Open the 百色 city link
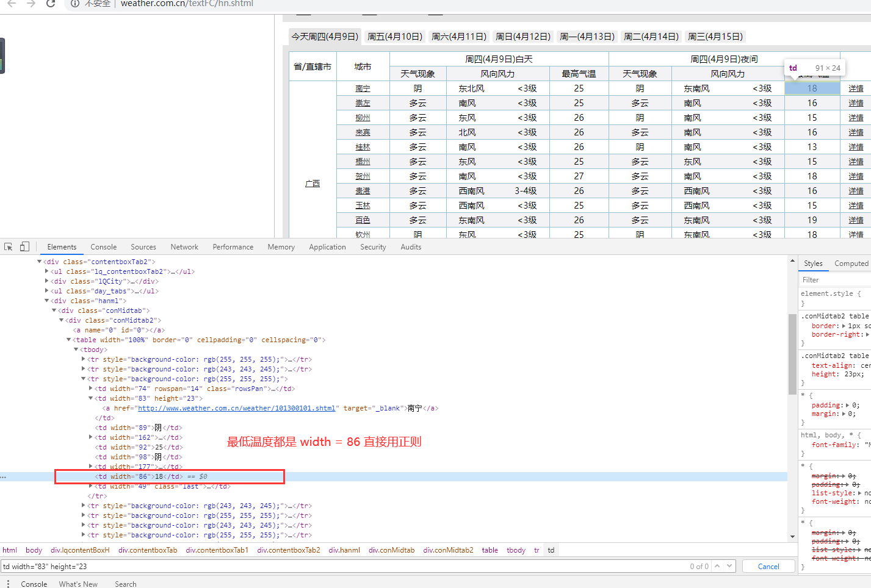Viewport: 871px width, 588px height. point(363,220)
